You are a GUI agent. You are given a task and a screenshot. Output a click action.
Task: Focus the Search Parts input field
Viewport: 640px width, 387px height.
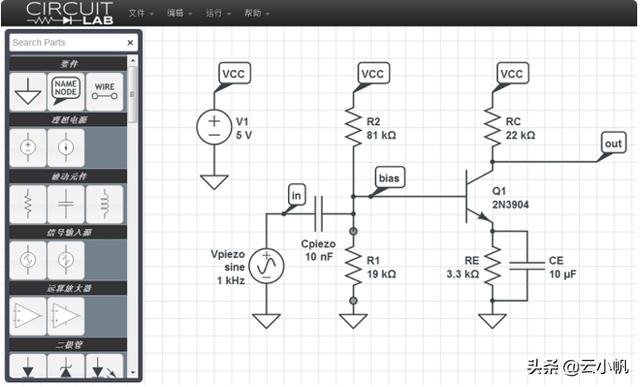67,42
